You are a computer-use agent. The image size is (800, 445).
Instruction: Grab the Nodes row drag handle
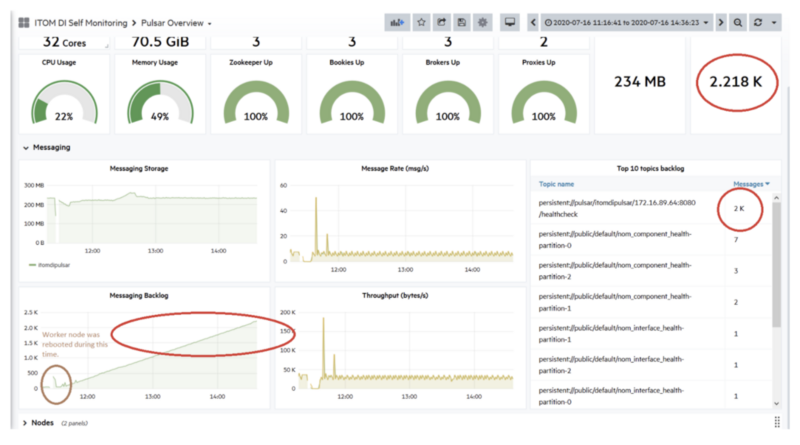[777, 422]
